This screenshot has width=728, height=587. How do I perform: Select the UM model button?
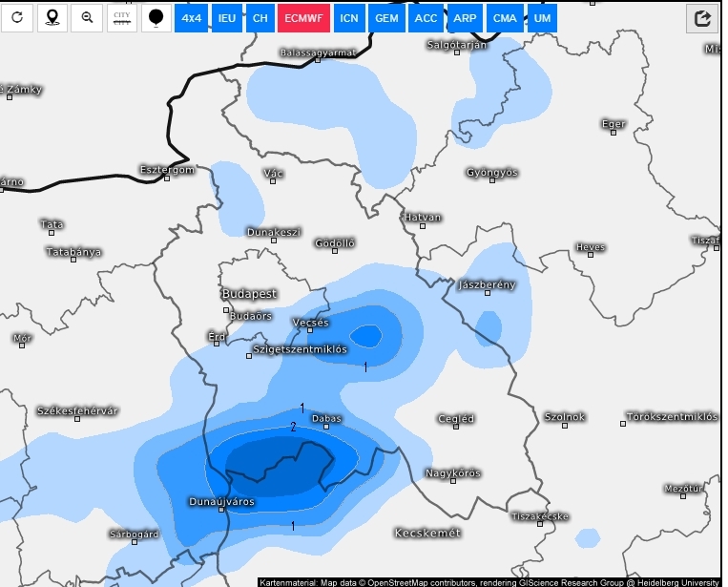(541, 18)
